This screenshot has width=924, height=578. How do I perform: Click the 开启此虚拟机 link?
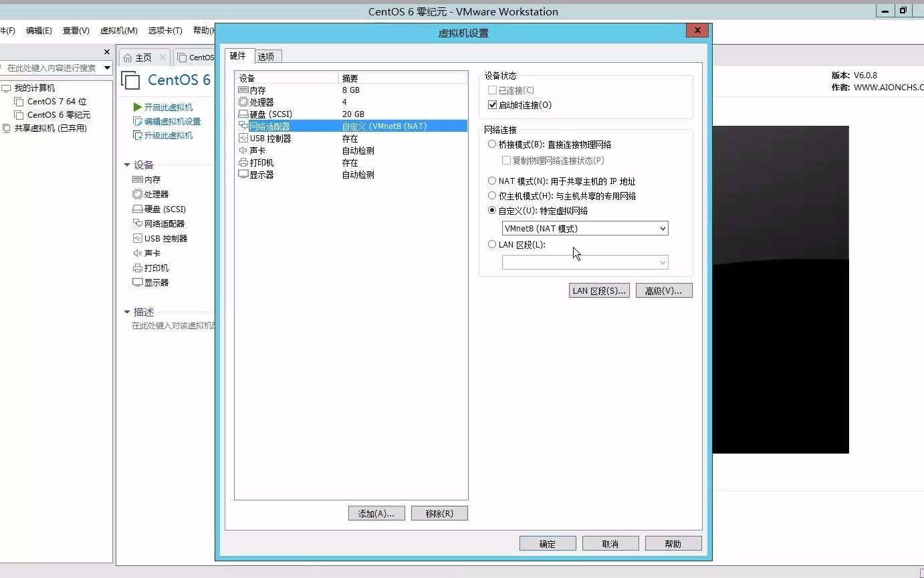[168, 107]
